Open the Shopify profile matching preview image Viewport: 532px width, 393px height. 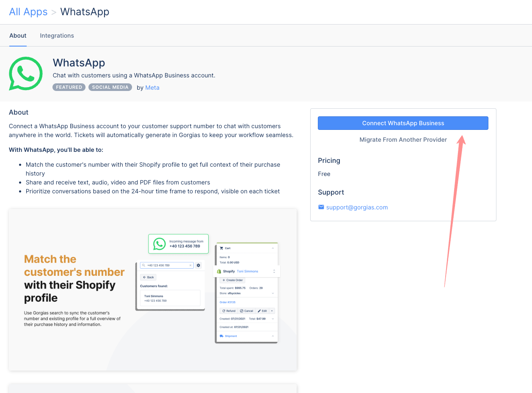point(153,289)
